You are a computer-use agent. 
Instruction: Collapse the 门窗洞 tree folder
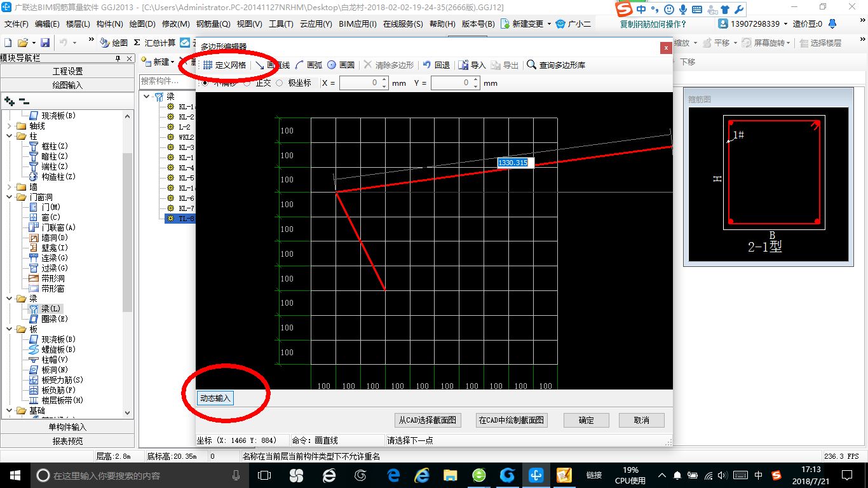[x=9, y=197]
